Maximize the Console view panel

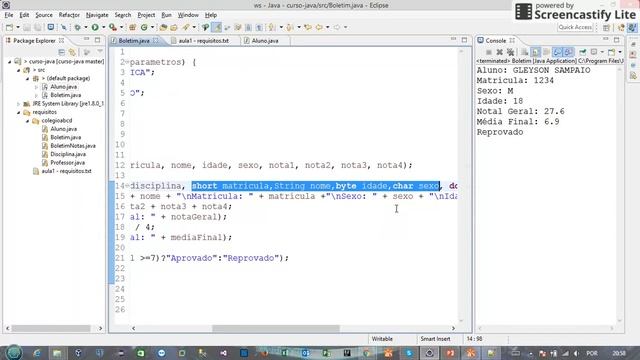(616, 40)
